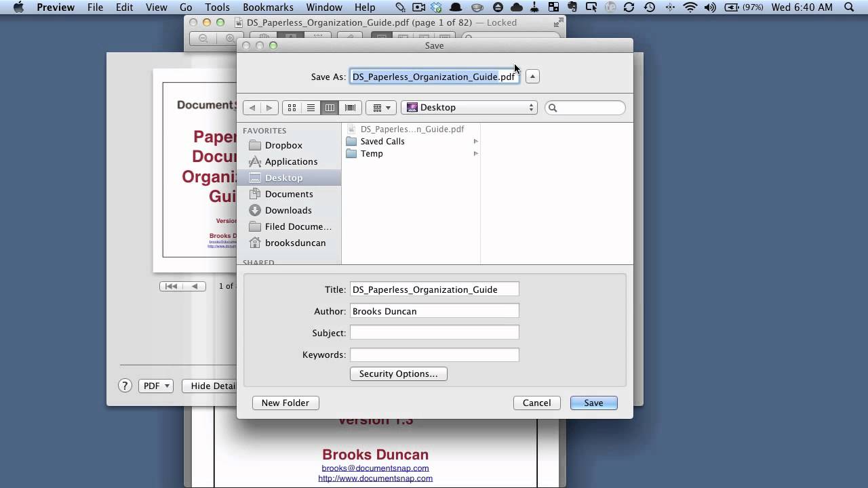Cancel the Save dialog
868x488 pixels.
point(537,403)
